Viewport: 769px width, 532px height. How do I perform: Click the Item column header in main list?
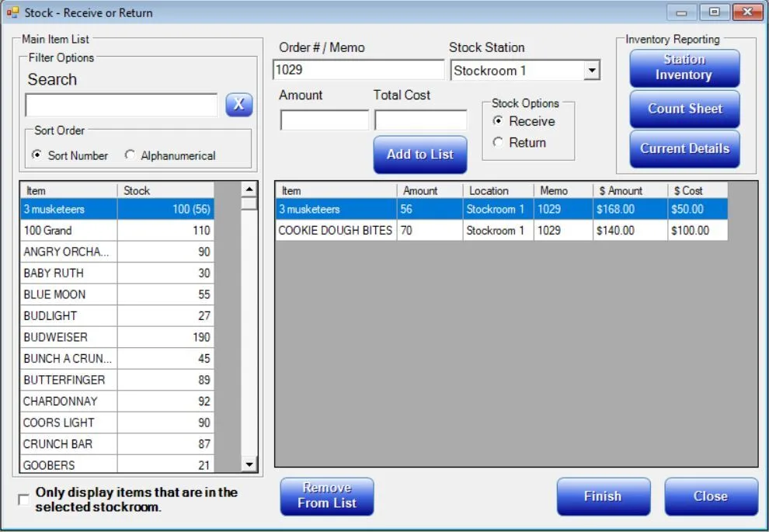coord(68,190)
